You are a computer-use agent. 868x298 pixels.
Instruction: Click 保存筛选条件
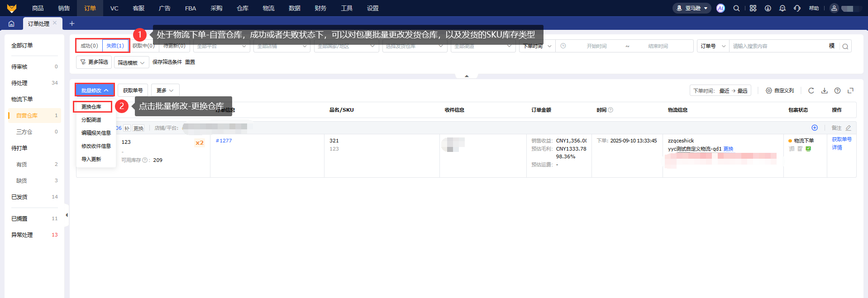(167, 62)
